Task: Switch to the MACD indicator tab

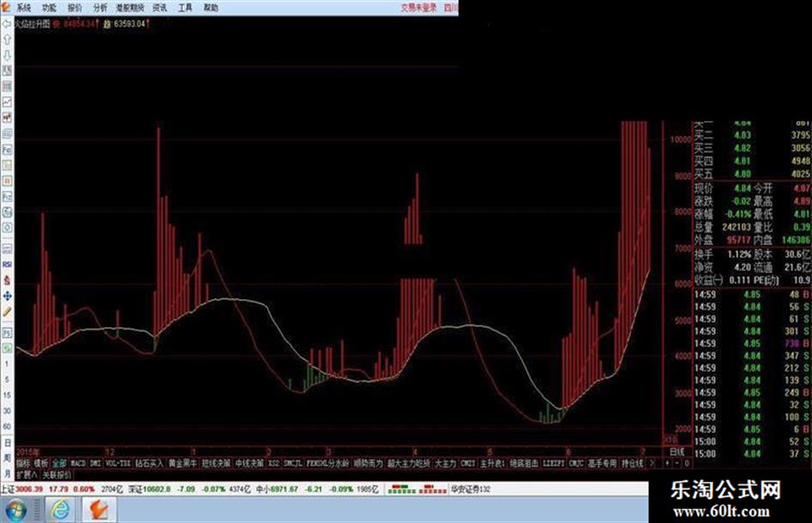Action: 77,463
